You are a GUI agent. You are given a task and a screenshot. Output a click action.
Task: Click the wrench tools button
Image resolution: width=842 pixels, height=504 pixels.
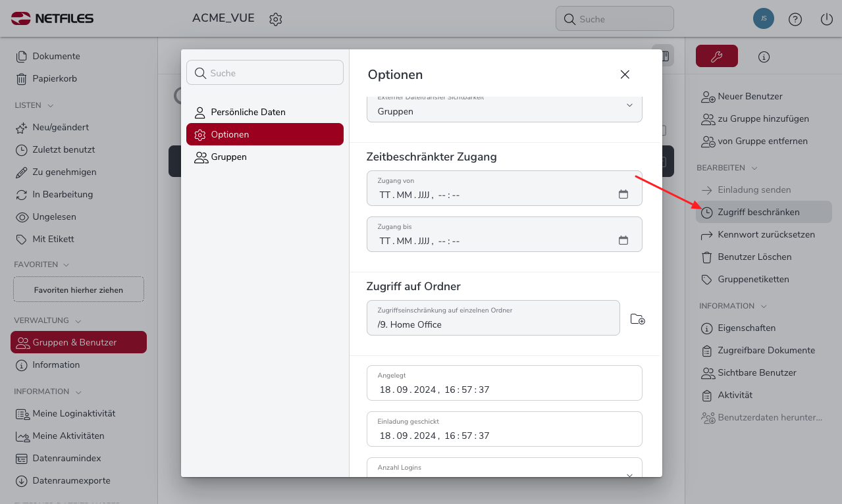716,57
